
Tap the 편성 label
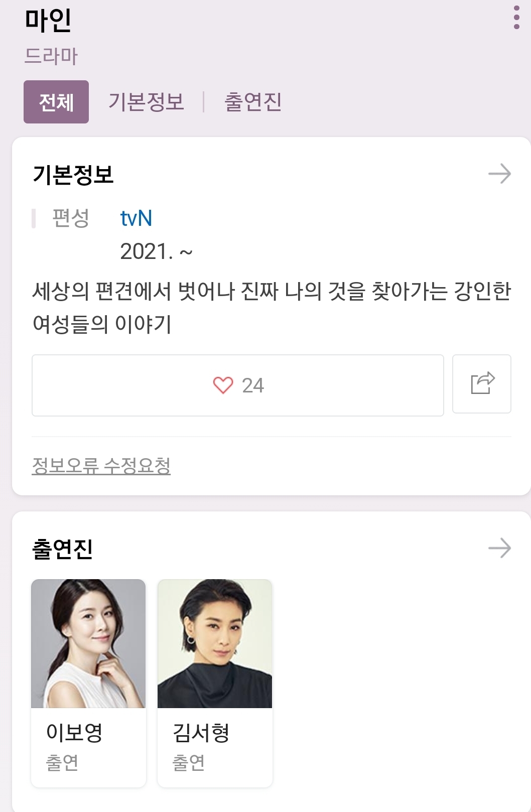[x=71, y=218]
